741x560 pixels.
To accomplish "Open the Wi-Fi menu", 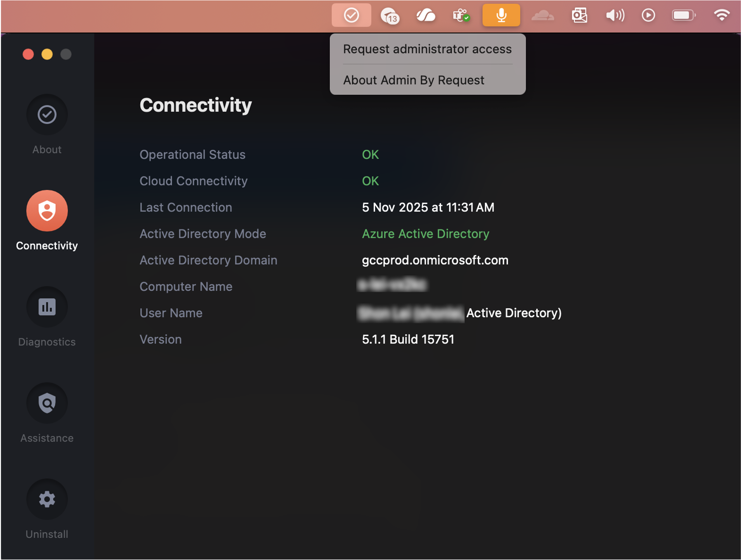I will coord(722,15).
